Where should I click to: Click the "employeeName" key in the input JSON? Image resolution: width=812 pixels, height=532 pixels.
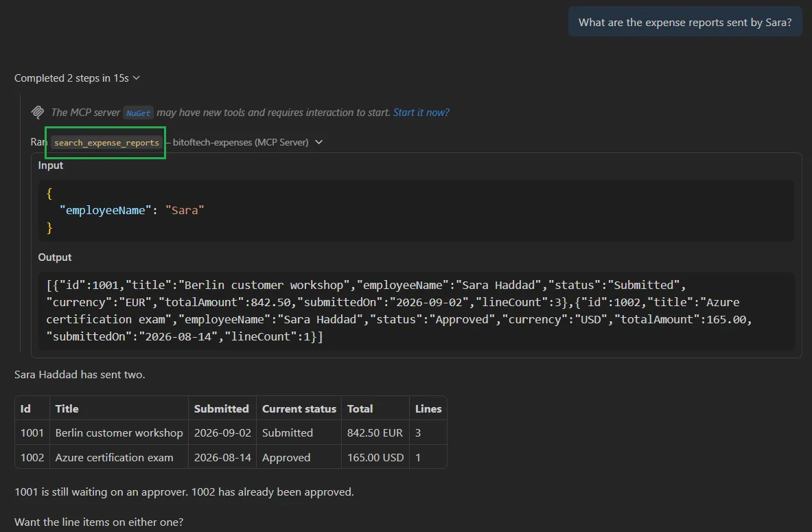tap(106, 210)
